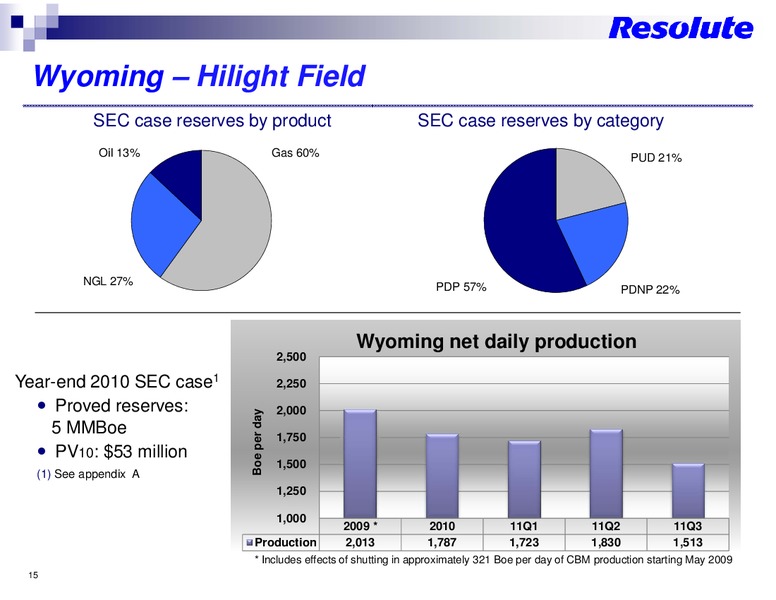Click the '1,513' production value cell
Screen dimensions: 776x600
coord(688,543)
